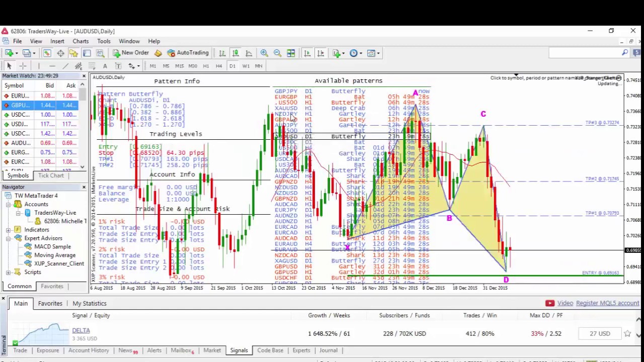Image resolution: width=644 pixels, height=362 pixels.
Task: Open the Register MQL5 account link
Action: pyautogui.click(x=607, y=303)
